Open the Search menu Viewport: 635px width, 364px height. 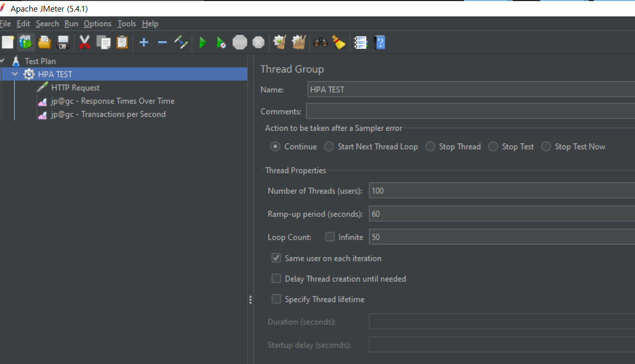(47, 24)
